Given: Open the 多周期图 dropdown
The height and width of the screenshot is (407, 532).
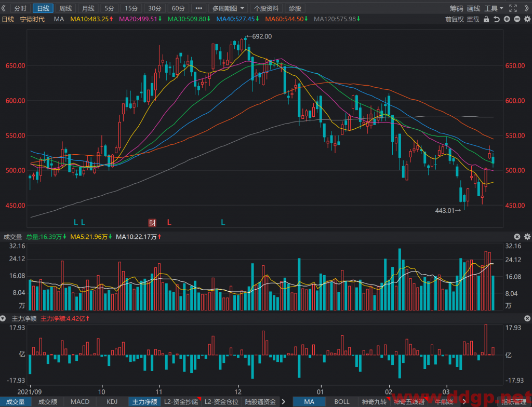Looking at the screenshot, I should (229, 8).
